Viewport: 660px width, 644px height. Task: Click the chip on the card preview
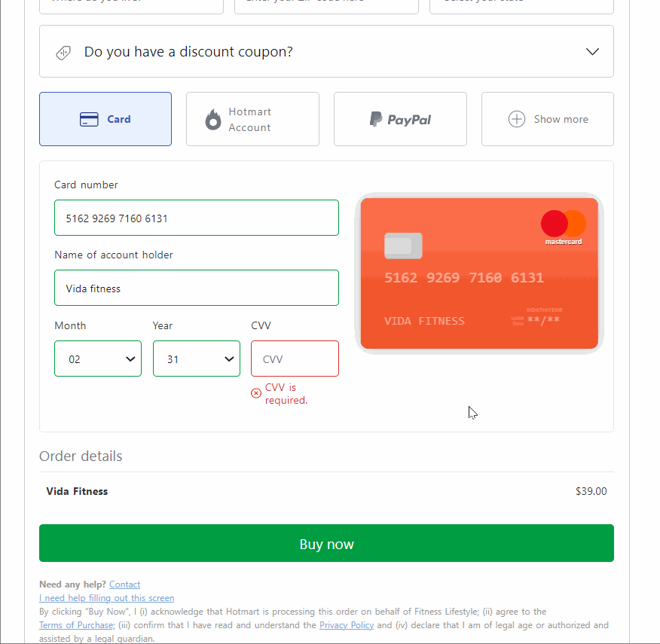tap(403, 246)
